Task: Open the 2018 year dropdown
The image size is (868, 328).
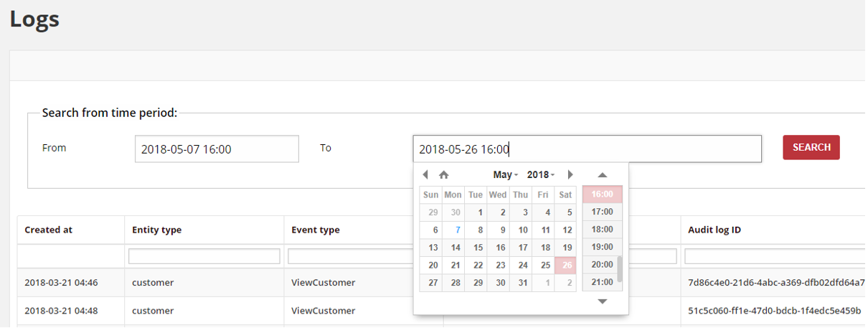Action: 541,174
